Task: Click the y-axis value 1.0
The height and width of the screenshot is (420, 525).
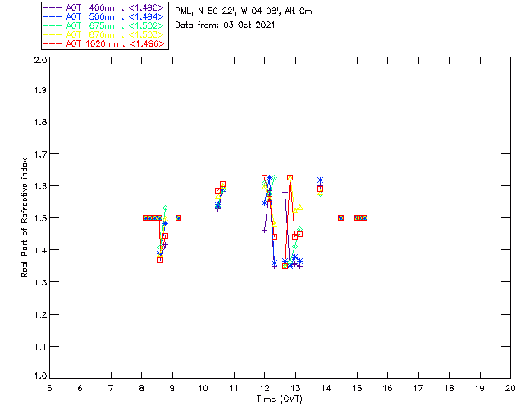Action: point(40,376)
